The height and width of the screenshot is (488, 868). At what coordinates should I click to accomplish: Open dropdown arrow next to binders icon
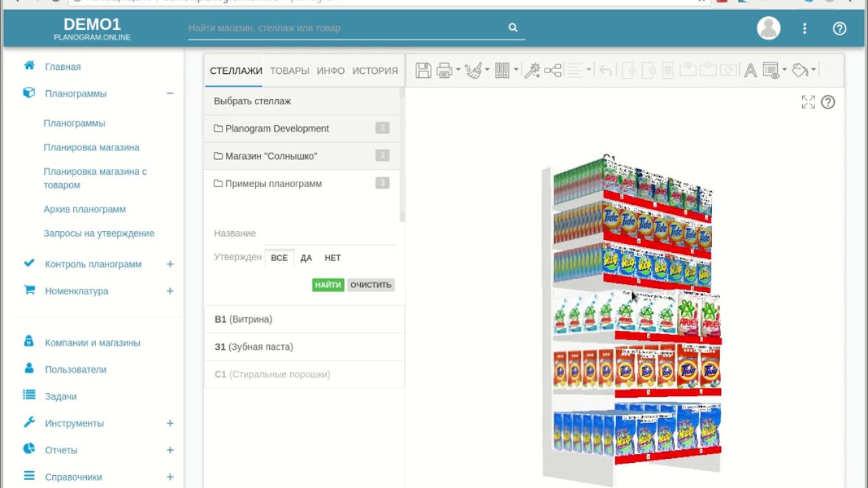coord(516,70)
